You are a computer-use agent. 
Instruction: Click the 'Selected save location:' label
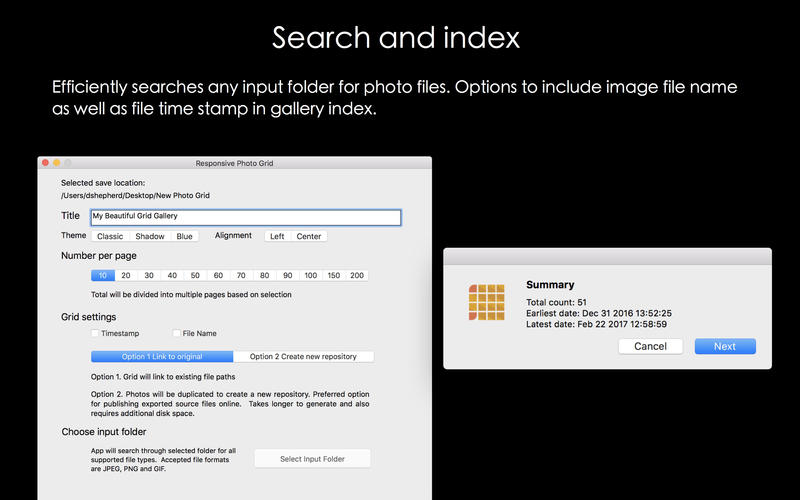[x=103, y=183]
